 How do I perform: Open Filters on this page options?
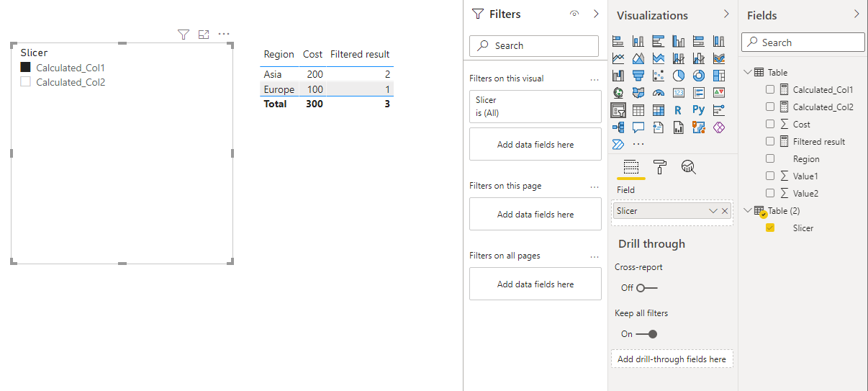click(595, 186)
